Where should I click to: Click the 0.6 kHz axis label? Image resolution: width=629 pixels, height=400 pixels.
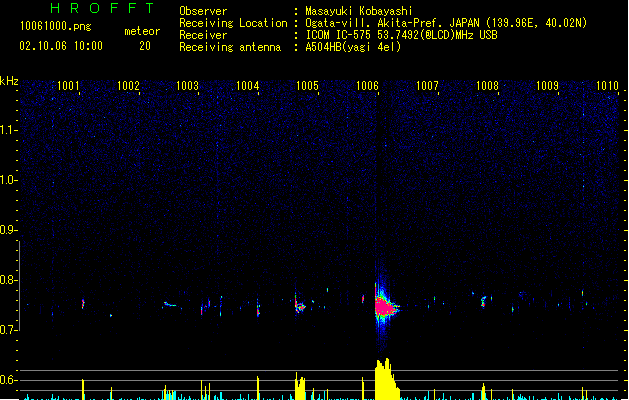(x=8, y=380)
